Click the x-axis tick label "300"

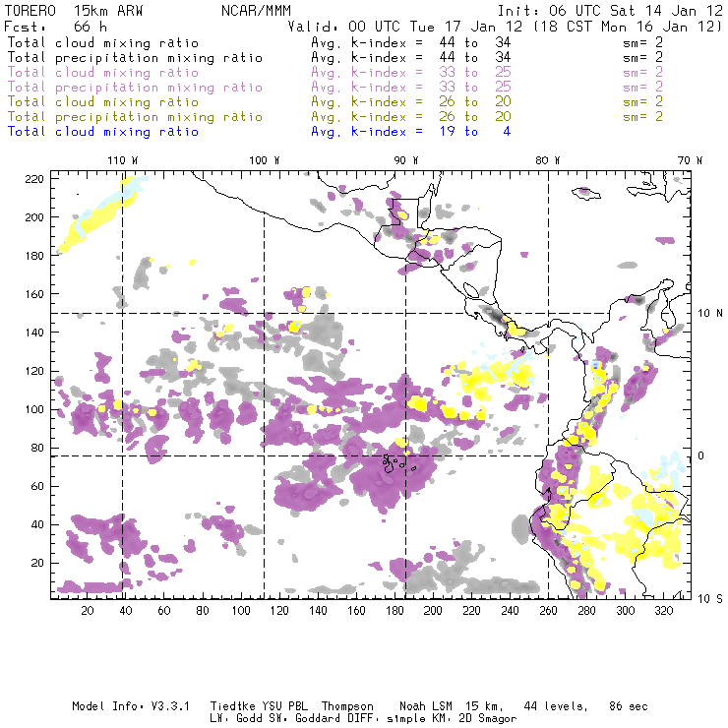626,611
